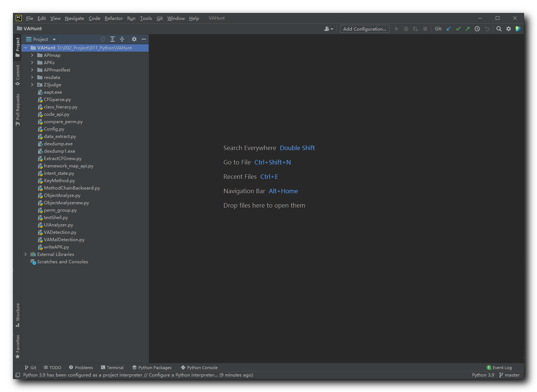The image size is (537, 392).
Task: Open the Structure tool window tab
Action: pos(17,315)
